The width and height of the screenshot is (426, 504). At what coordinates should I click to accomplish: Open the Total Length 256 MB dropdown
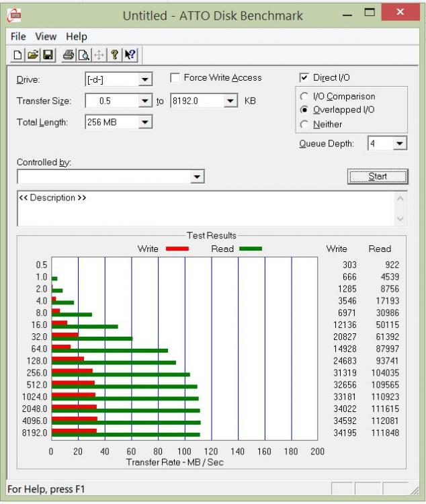(145, 122)
